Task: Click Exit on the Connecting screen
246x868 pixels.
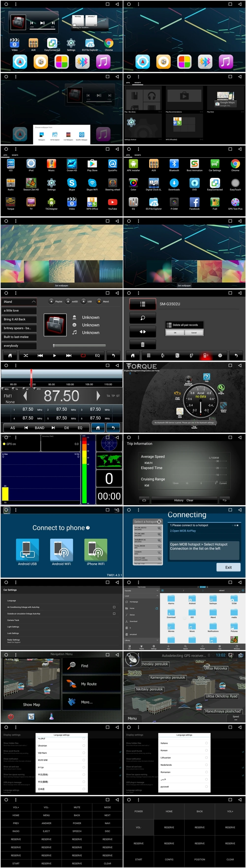Action: [x=228, y=567]
